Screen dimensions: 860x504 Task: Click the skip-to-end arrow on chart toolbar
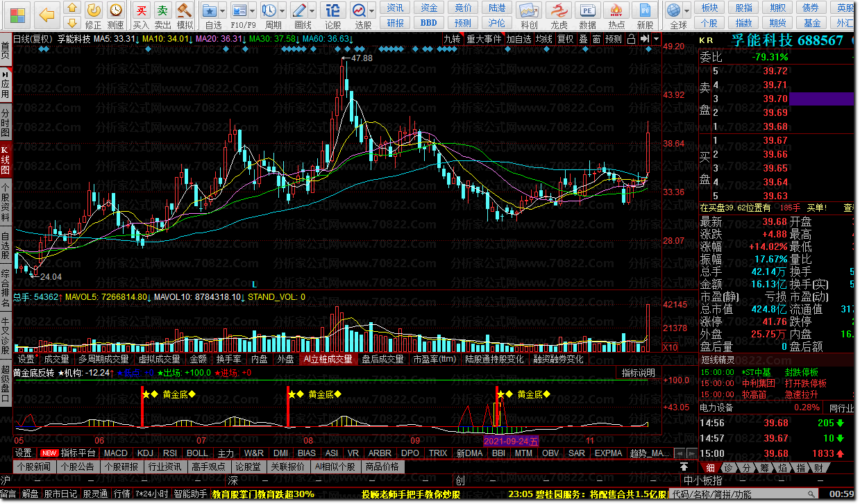(645, 39)
